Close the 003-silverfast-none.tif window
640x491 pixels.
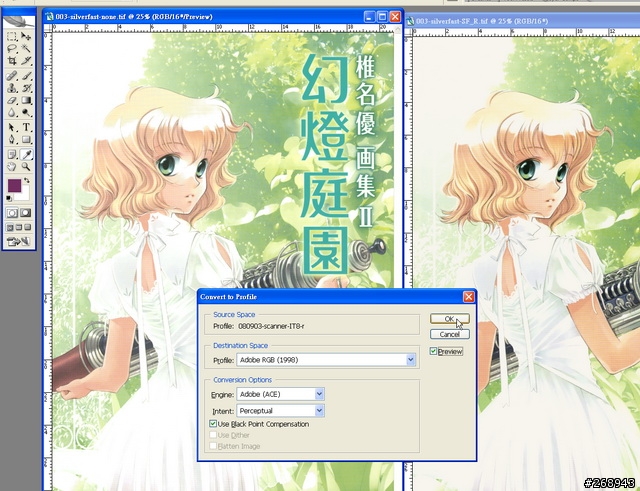point(395,17)
